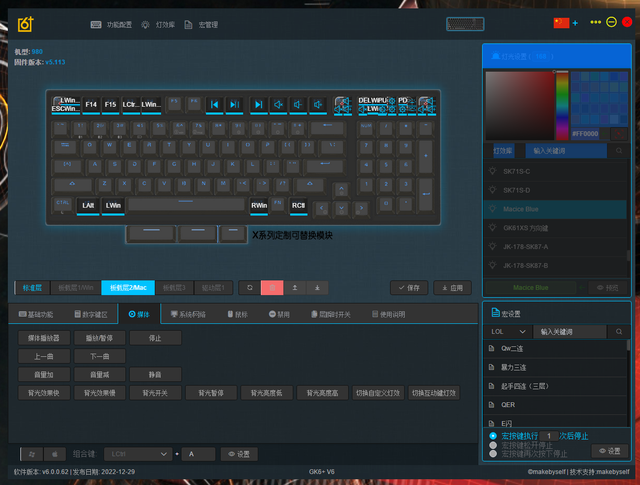Click play/pause media key on keyboard
This screenshot has width=640, height=485.
click(x=234, y=105)
